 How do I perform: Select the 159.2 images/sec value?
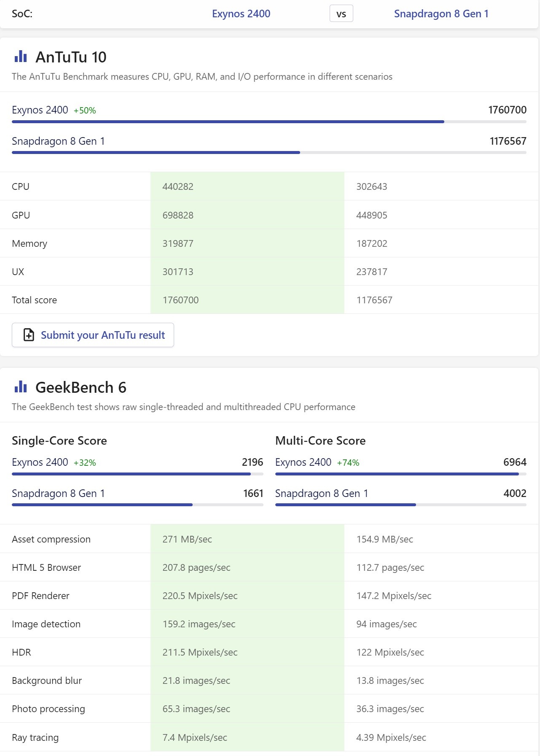[199, 624]
